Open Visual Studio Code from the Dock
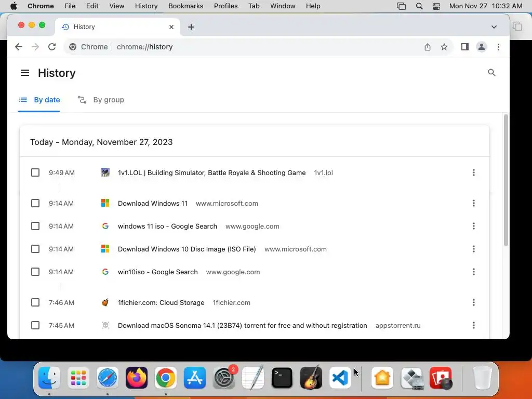 tap(340, 378)
